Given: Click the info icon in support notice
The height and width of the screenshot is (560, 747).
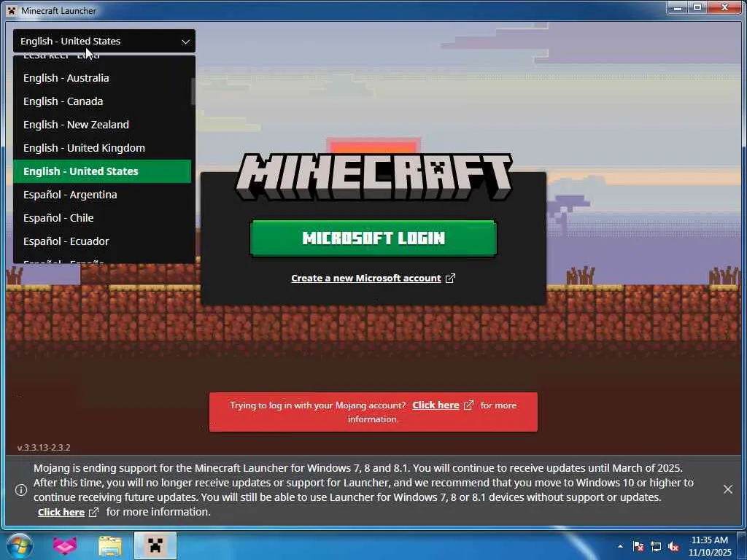Looking at the screenshot, I should [x=21, y=490].
